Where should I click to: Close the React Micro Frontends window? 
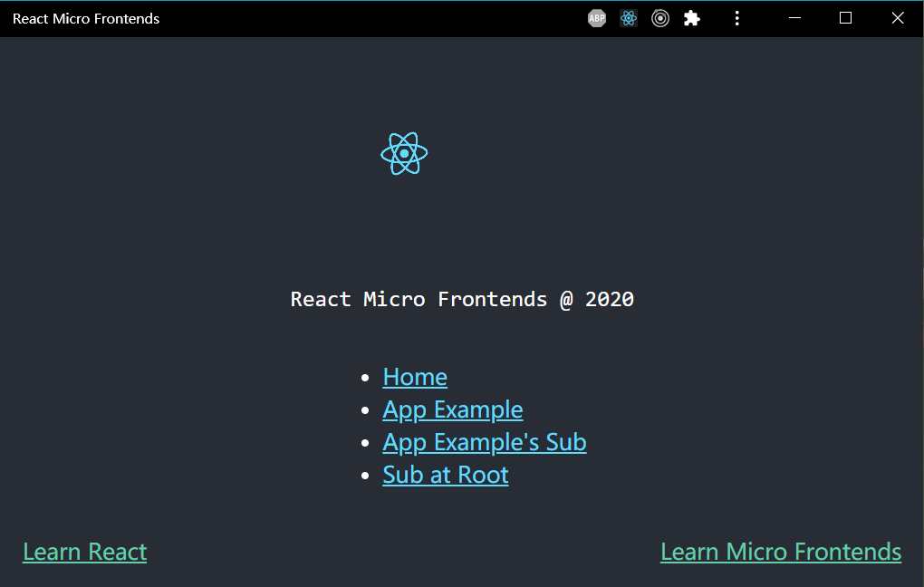point(898,18)
